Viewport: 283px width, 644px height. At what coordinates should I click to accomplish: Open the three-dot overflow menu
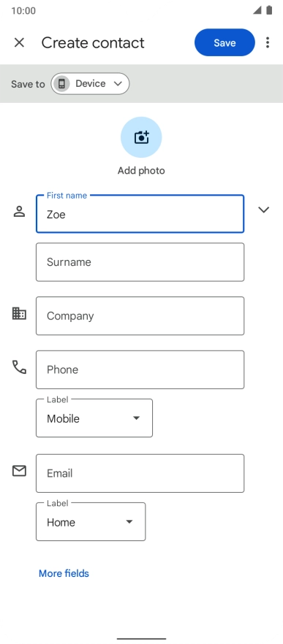[x=268, y=42]
